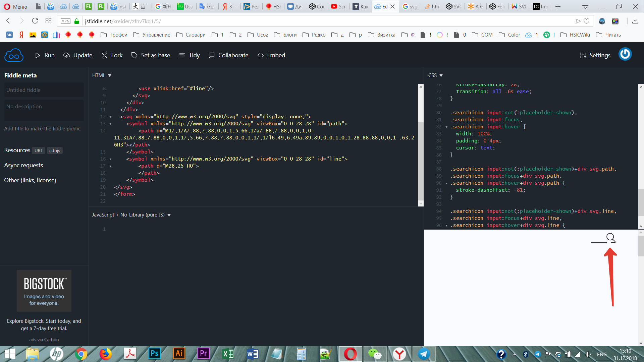
Task: Run the fiddle code
Action: 45,55
